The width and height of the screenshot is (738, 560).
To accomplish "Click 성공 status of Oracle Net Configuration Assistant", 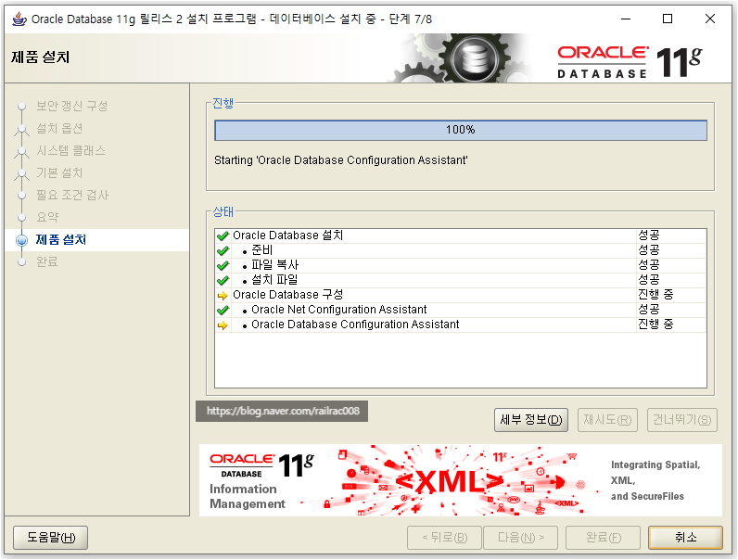I will click(x=649, y=310).
